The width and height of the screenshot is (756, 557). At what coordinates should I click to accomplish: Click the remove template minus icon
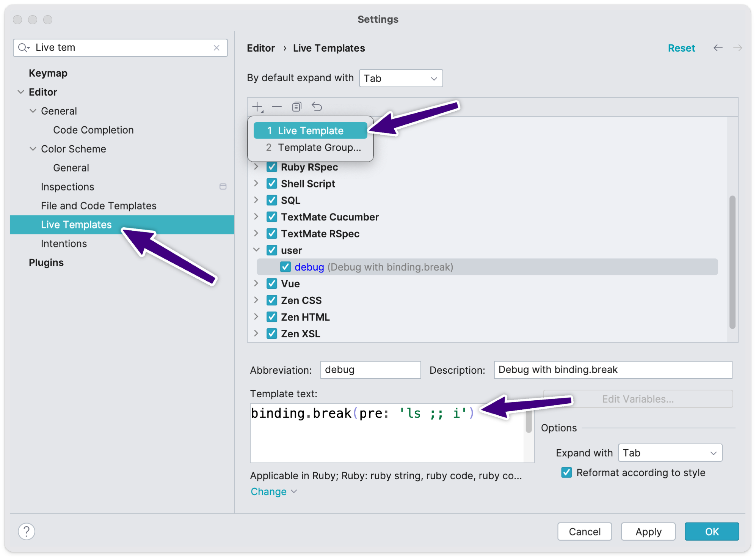click(x=277, y=107)
